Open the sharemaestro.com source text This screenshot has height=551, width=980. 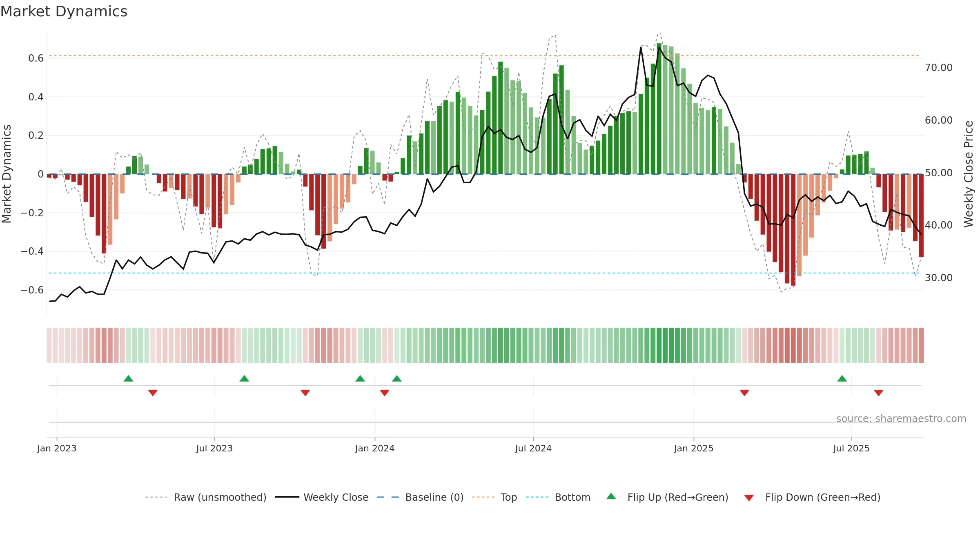point(901,419)
